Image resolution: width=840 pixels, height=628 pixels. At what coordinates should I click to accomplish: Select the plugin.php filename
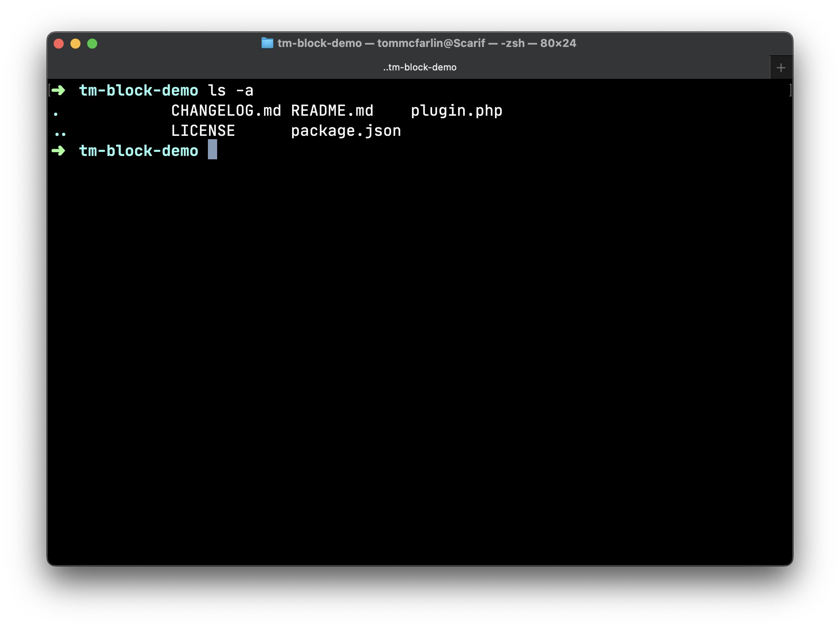(456, 110)
